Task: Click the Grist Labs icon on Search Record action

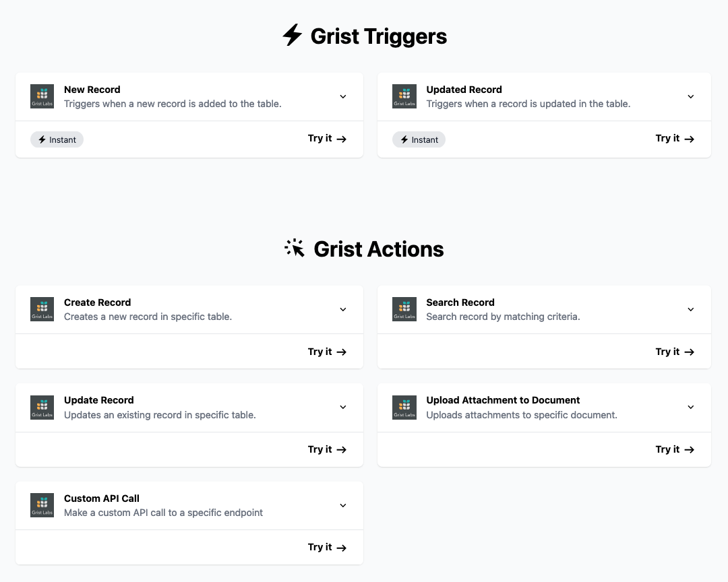Action: (404, 309)
